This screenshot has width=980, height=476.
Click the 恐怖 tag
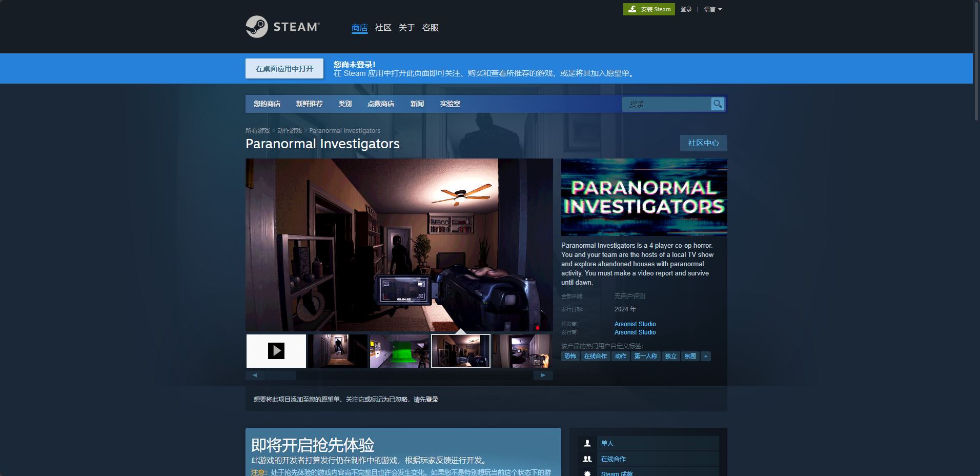[x=570, y=356]
